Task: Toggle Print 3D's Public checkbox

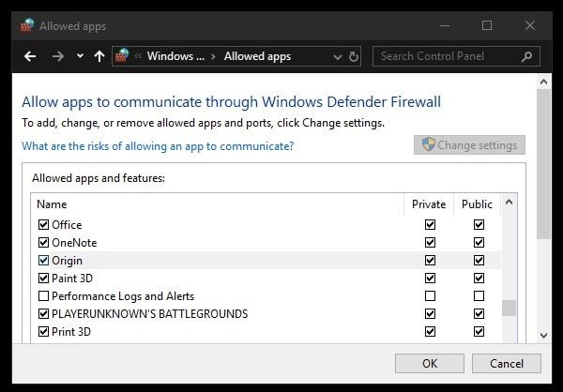Action: click(x=479, y=332)
